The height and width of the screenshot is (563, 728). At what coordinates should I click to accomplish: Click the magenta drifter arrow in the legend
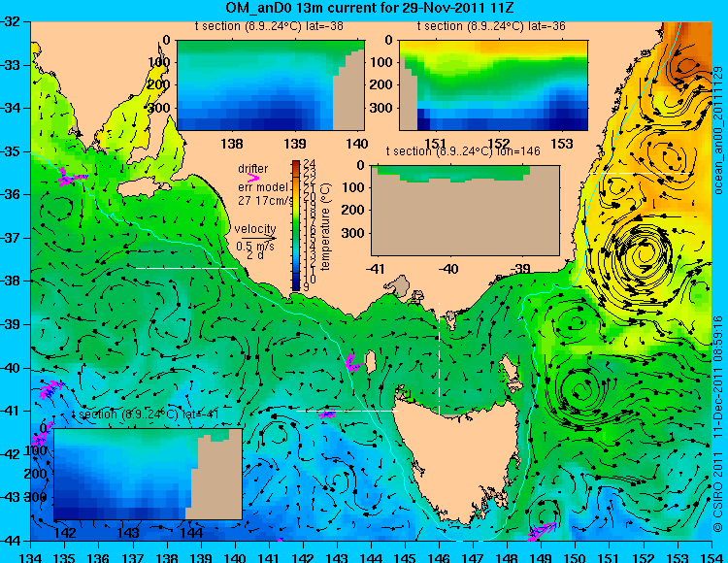(x=253, y=178)
